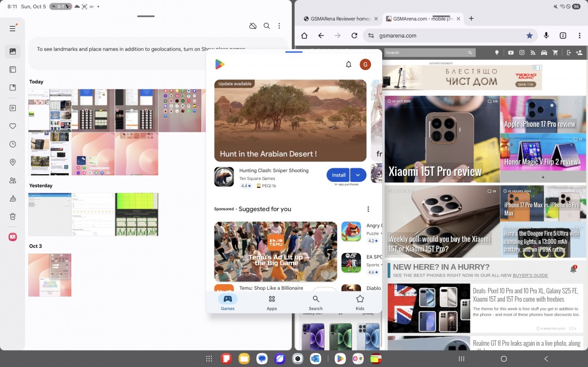
Task: Tap the Play Store notifications bell
Action: tap(348, 64)
